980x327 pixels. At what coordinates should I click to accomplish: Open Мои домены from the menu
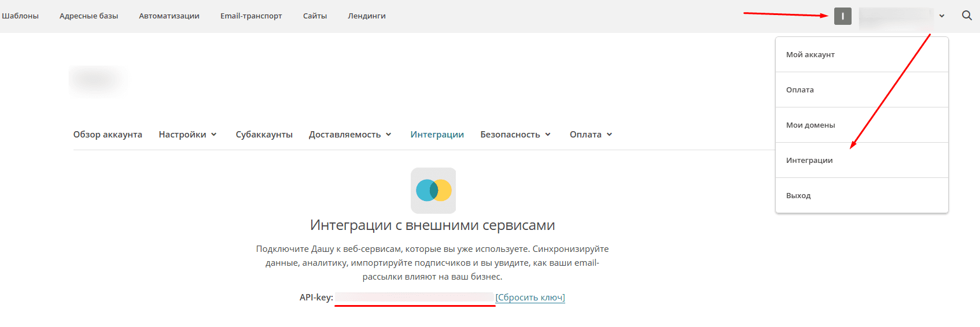[x=810, y=125]
